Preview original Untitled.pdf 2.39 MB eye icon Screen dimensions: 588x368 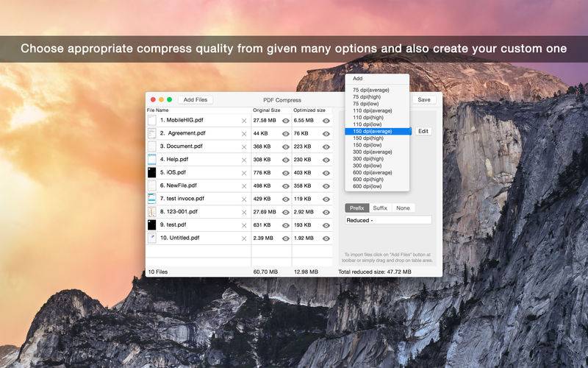286,238
